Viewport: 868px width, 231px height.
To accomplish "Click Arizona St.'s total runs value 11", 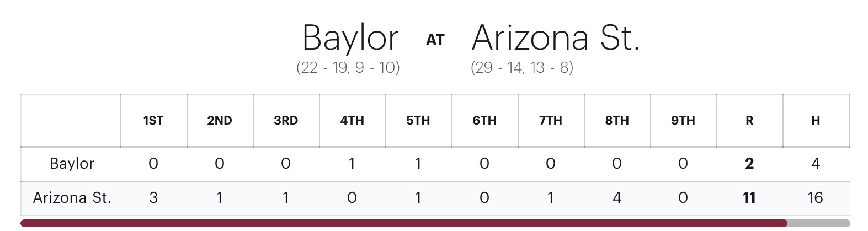I will [x=749, y=197].
